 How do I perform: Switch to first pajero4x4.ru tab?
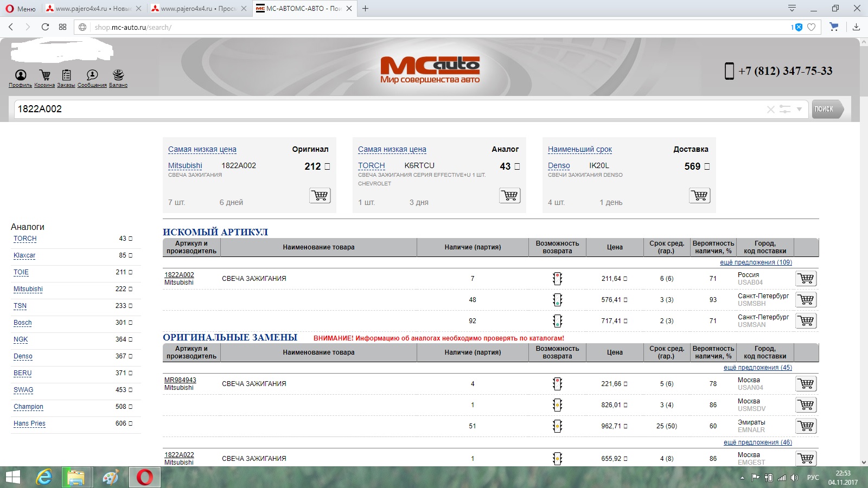(92, 9)
